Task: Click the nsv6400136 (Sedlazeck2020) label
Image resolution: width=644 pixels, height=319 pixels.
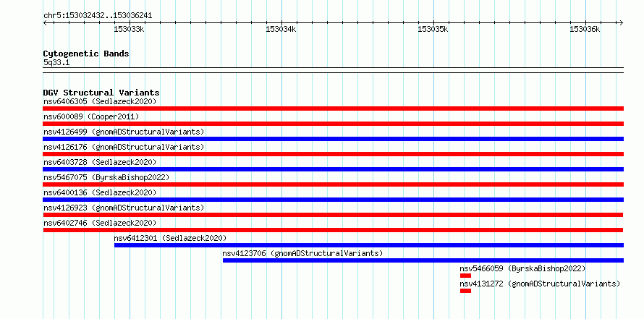Action: (x=100, y=192)
